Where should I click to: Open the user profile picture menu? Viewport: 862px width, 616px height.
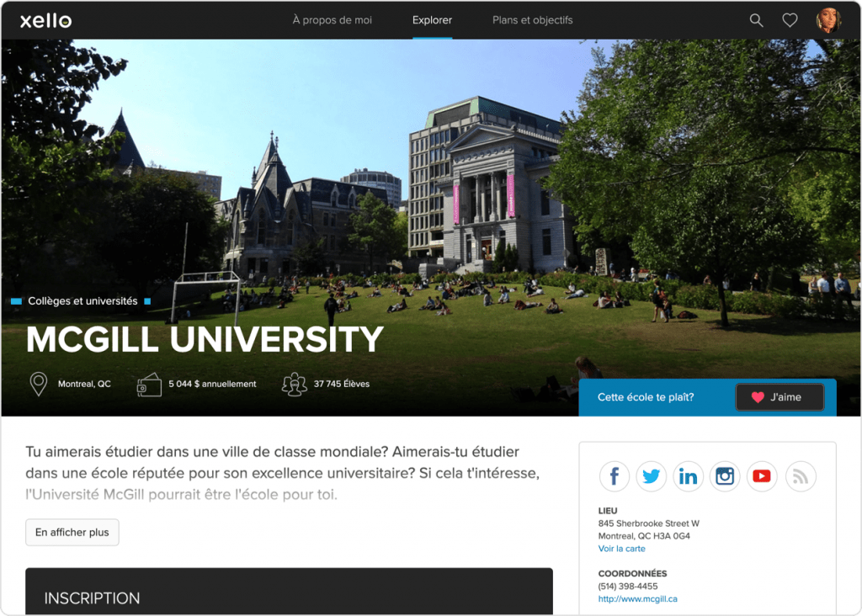(x=828, y=19)
